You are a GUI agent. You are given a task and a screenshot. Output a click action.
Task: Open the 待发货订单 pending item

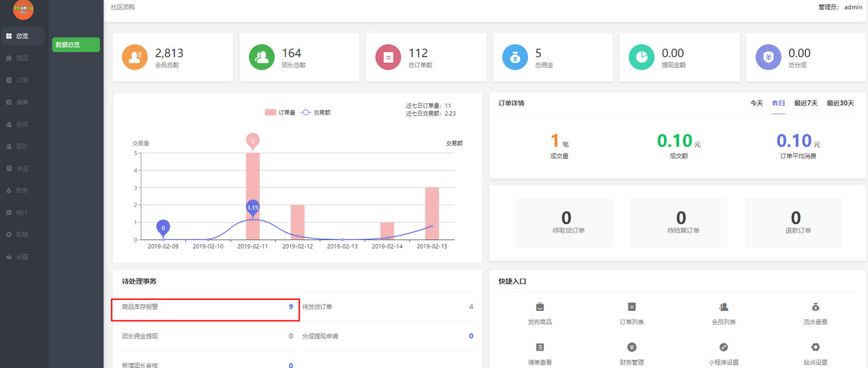(388, 307)
